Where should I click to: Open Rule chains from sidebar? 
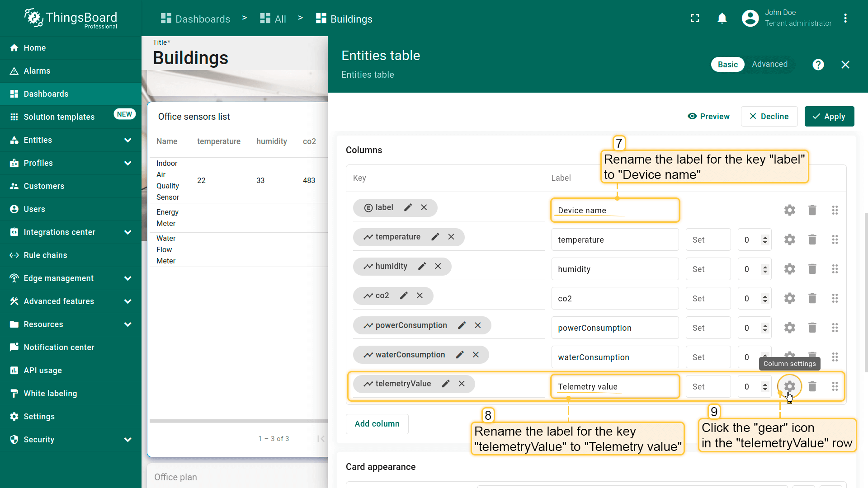point(45,255)
